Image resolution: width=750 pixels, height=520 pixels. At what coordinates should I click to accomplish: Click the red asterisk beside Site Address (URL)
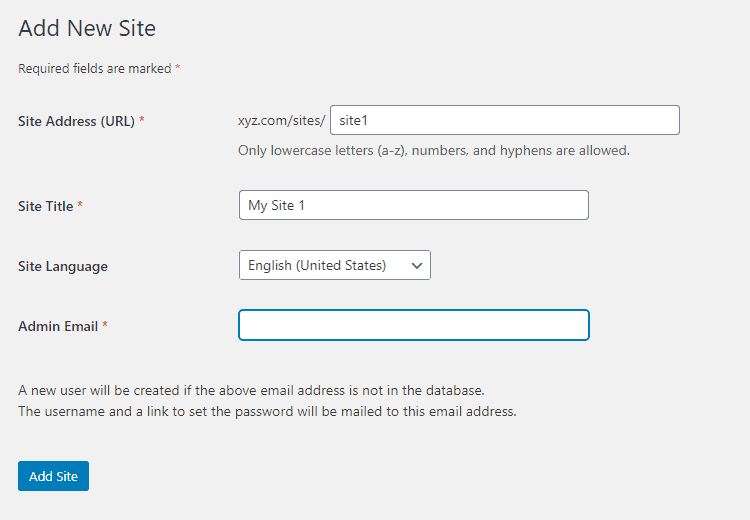click(x=142, y=119)
